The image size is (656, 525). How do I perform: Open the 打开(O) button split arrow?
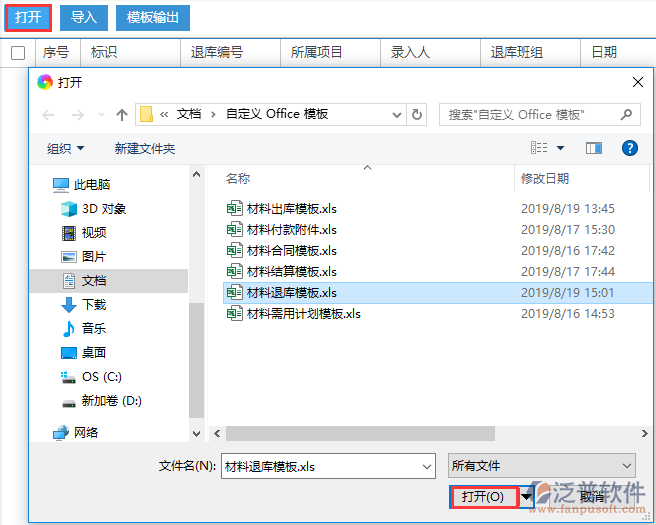526,497
